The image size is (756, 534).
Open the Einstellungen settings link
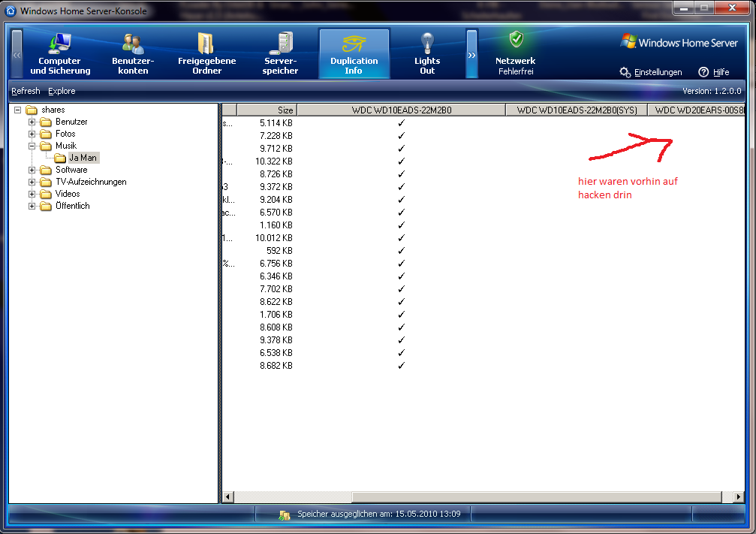point(658,72)
